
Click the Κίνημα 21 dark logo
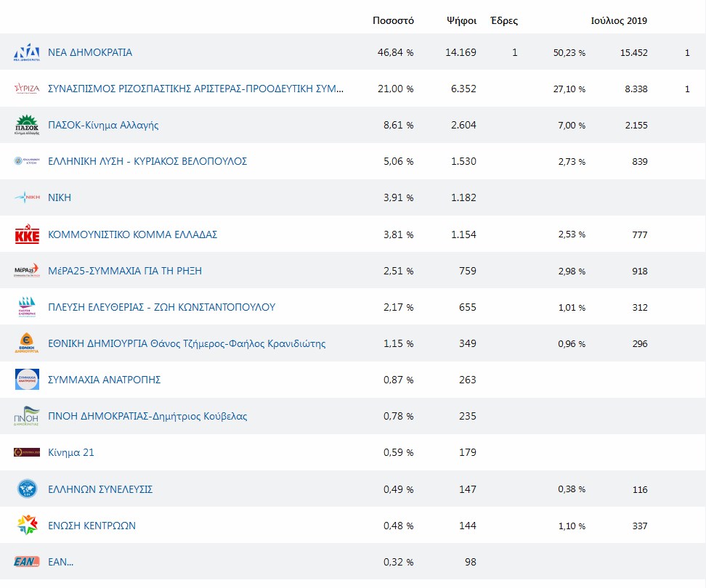point(27,452)
